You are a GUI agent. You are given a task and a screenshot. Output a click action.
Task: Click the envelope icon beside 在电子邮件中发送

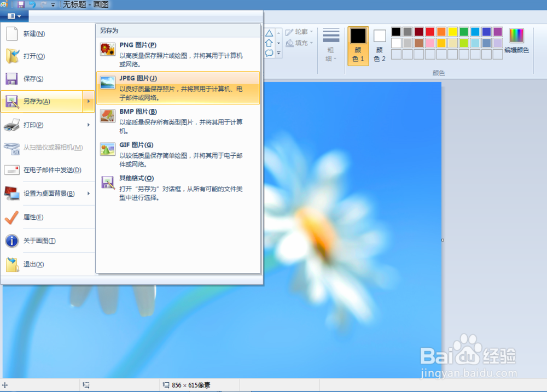tap(11, 170)
